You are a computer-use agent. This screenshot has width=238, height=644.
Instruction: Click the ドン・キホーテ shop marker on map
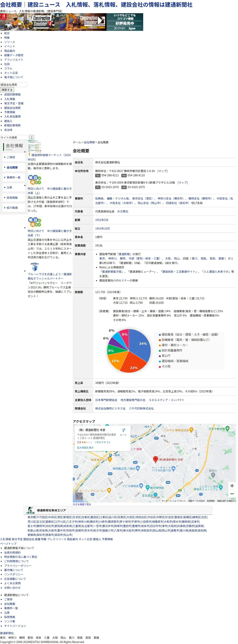click(173, 469)
